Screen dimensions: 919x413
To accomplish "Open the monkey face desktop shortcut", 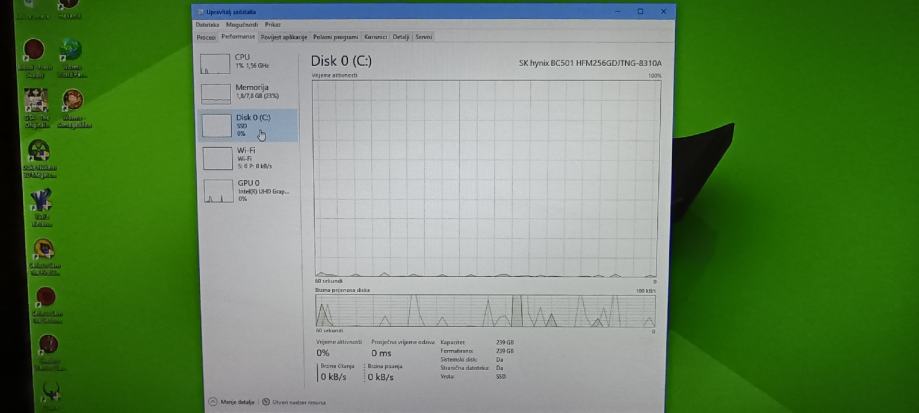I will pos(73,100).
